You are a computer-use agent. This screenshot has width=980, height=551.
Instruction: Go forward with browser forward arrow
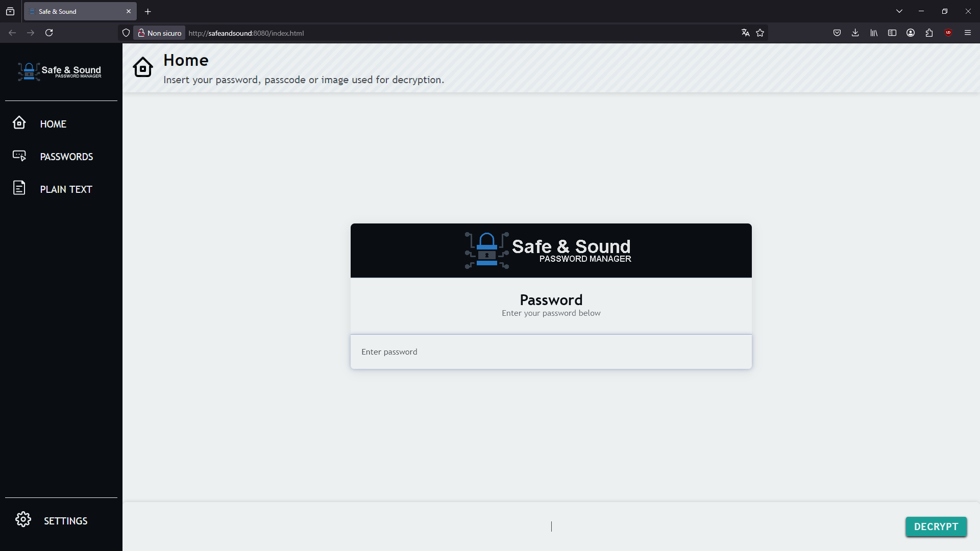click(x=31, y=33)
